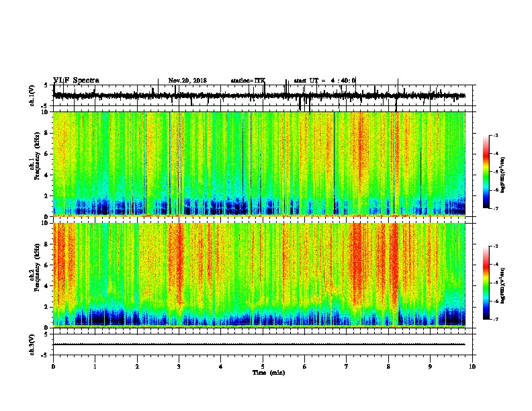
Task: Click the "10" tick on the time axis
Action: coord(472,367)
